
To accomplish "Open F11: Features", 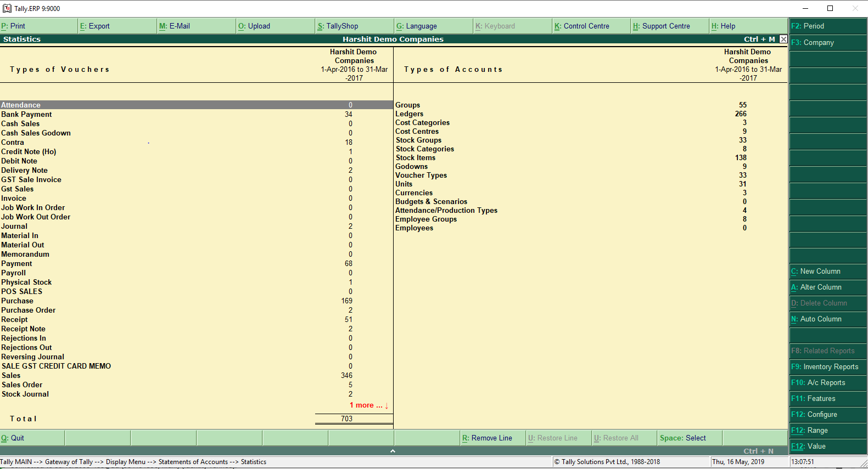I will pyautogui.click(x=828, y=398).
